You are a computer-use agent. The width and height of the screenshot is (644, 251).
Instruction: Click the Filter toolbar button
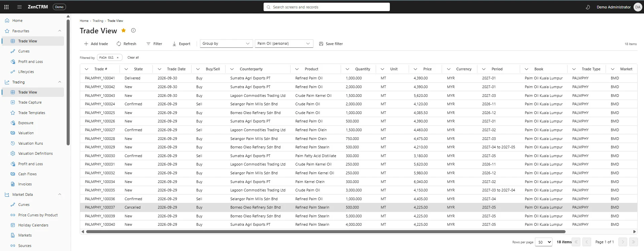click(154, 44)
